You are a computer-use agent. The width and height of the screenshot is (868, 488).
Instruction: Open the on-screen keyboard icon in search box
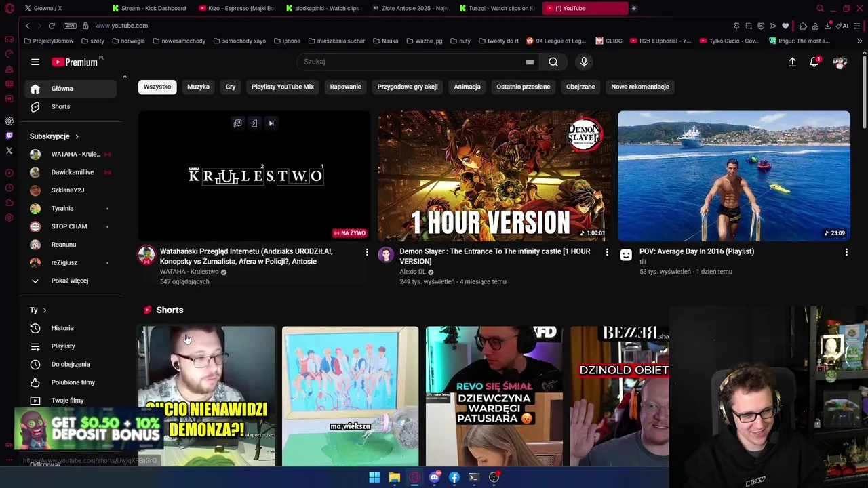point(530,62)
